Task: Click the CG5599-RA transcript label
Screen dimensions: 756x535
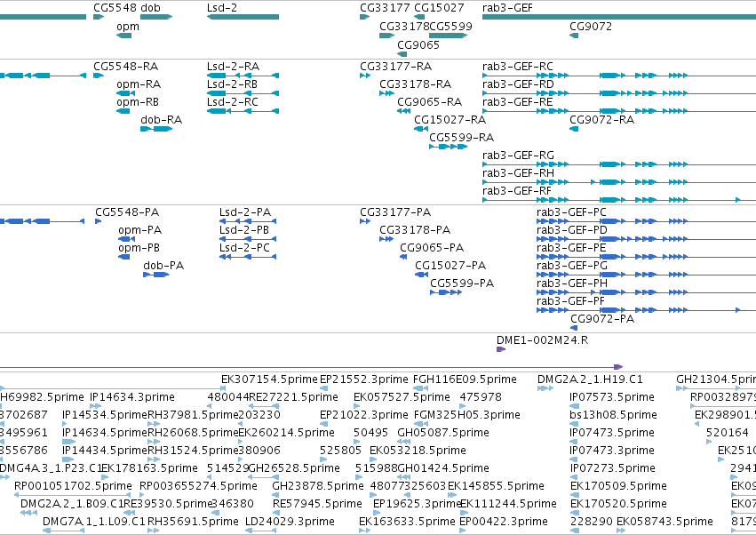Action: pyautogui.click(x=461, y=138)
